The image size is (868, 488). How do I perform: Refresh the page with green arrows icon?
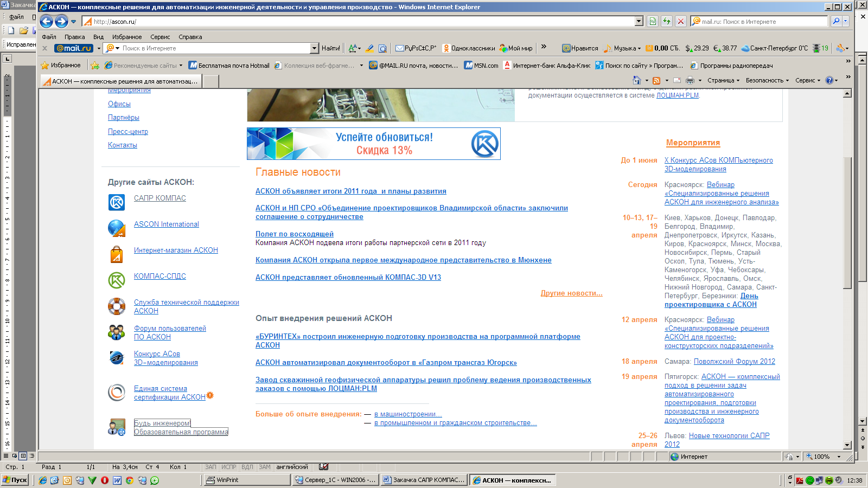coord(666,22)
